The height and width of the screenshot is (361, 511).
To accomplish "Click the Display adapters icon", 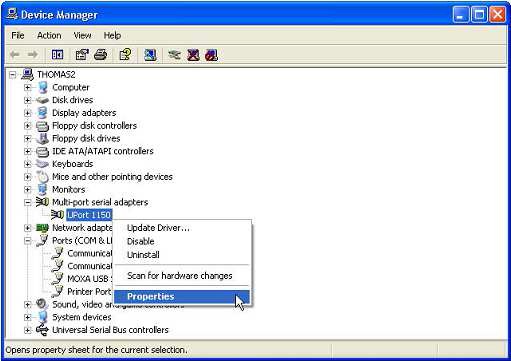I will [42, 113].
